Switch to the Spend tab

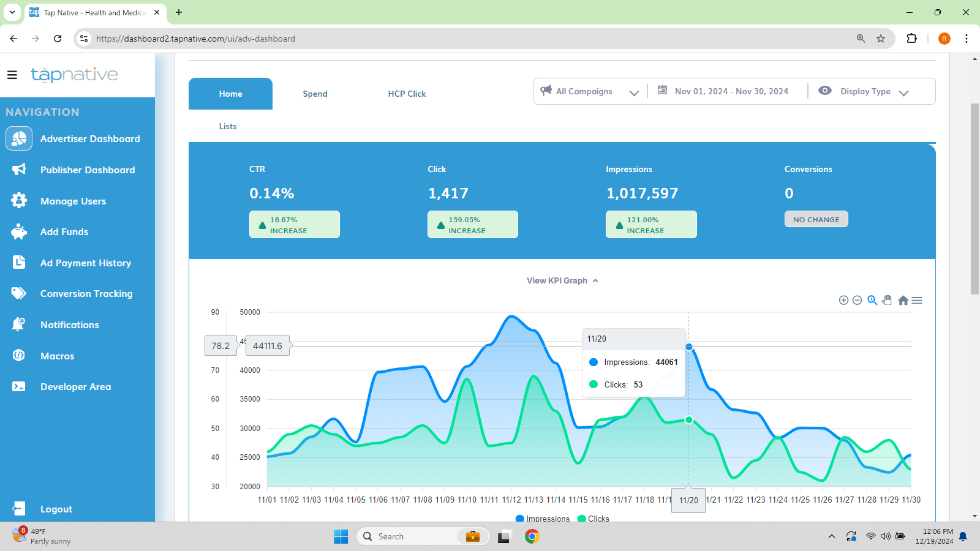(315, 94)
